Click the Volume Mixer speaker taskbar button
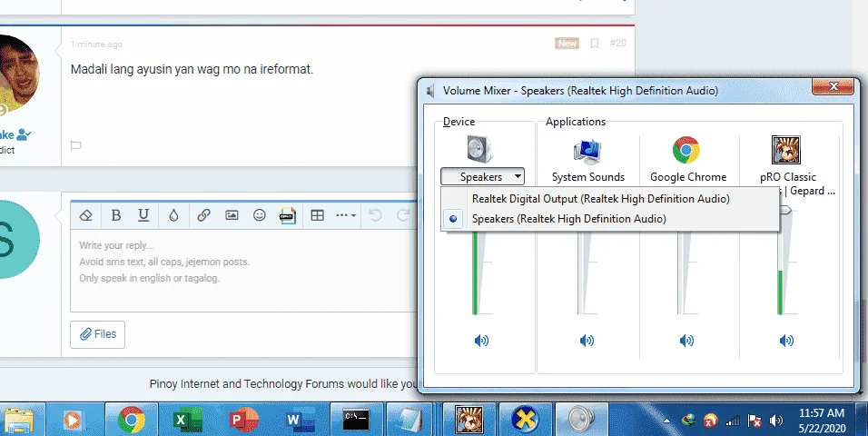The height and width of the screenshot is (436, 868). [x=581, y=420]
